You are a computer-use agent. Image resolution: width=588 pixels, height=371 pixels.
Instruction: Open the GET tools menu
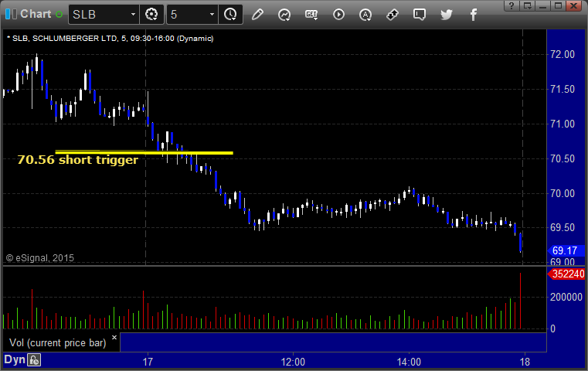pos(311,15)
